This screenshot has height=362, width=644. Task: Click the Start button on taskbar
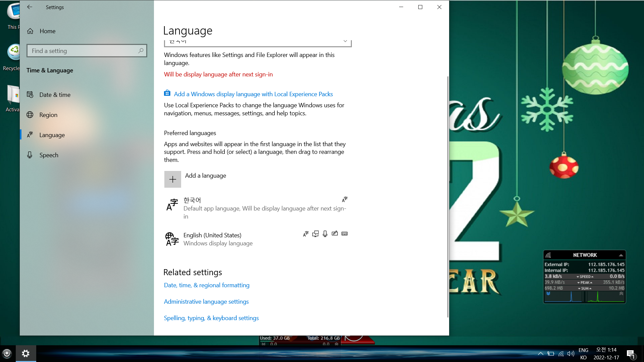pyautogui.click(x=7, y=353)
